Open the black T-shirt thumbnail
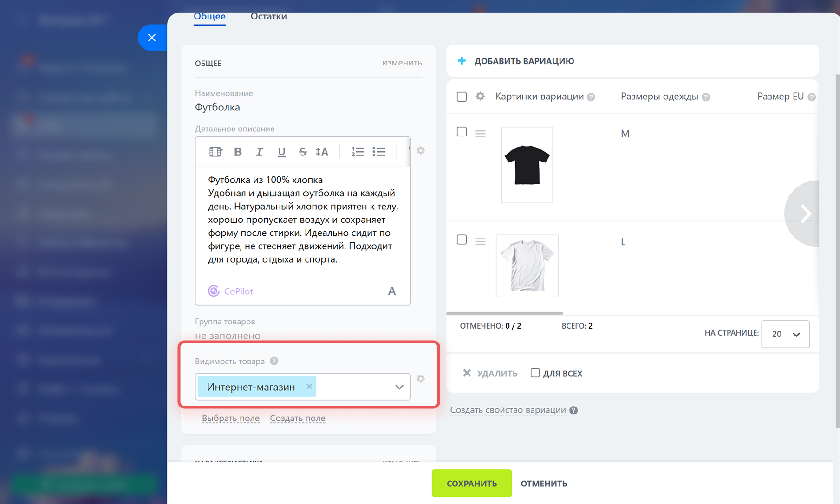 coord(527,165)
